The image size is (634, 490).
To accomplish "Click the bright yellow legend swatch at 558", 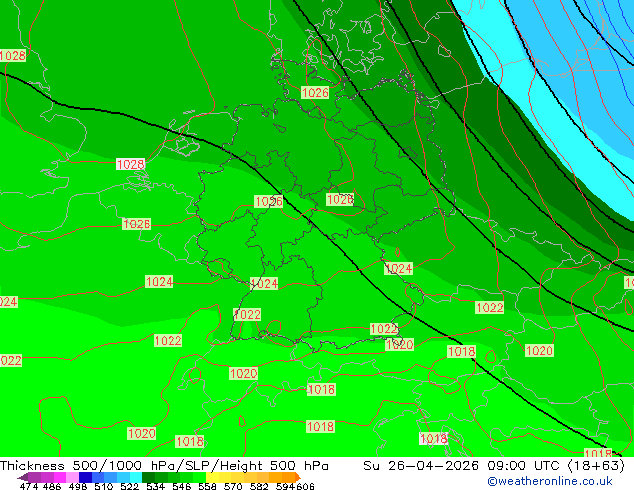I will click(212, 477).
